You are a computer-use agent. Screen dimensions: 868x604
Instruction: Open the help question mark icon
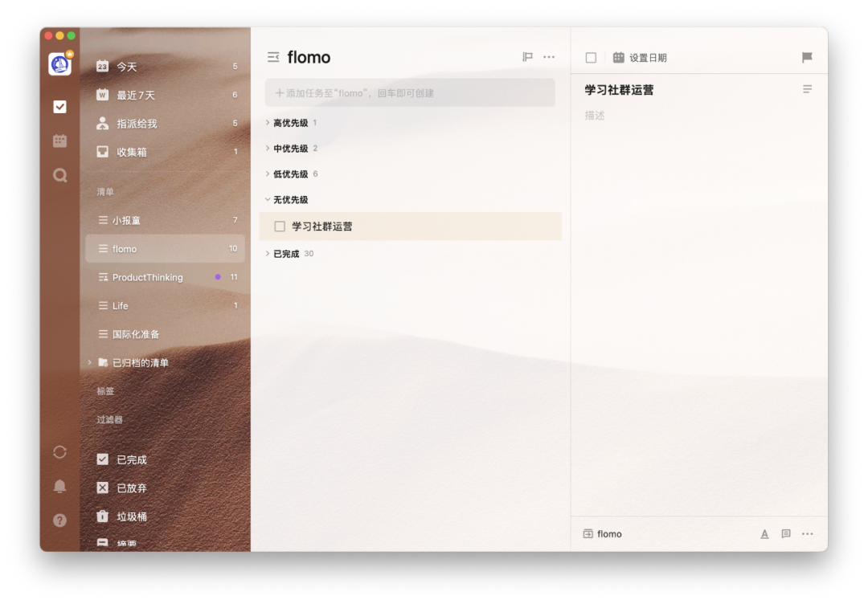coord(59,520)
